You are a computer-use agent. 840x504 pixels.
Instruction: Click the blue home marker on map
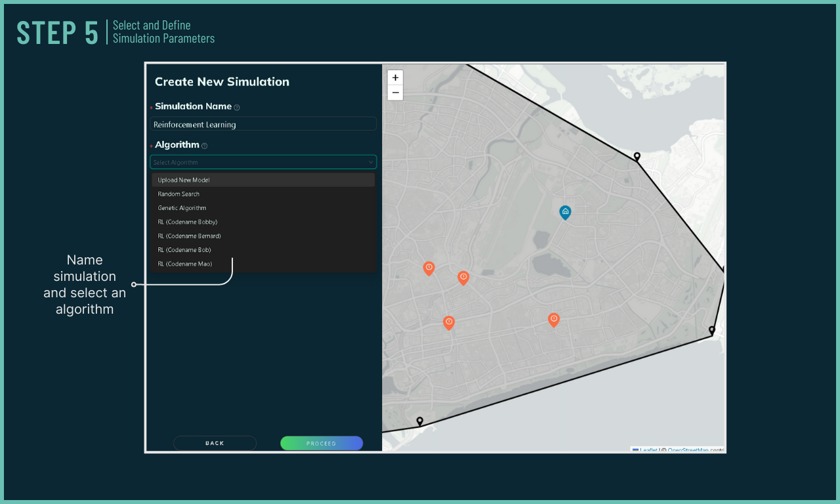pos(565,212)
